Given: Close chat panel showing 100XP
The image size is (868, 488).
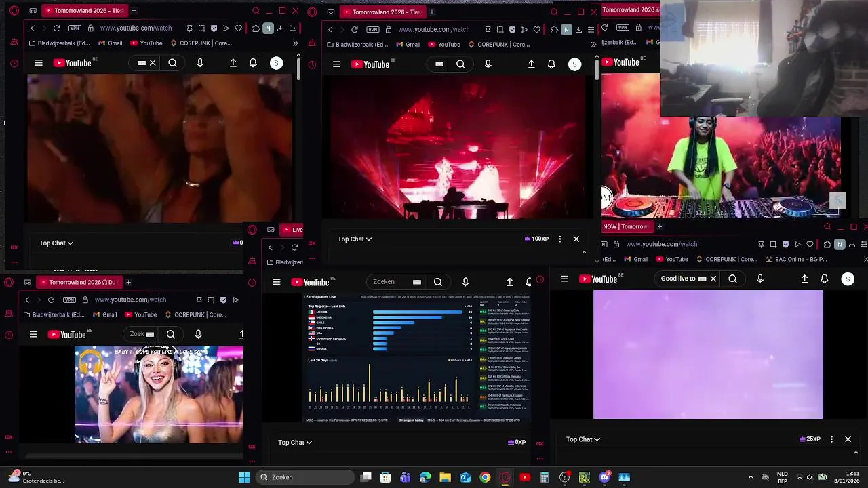Looking at the screenshot, I should [576, 239].
